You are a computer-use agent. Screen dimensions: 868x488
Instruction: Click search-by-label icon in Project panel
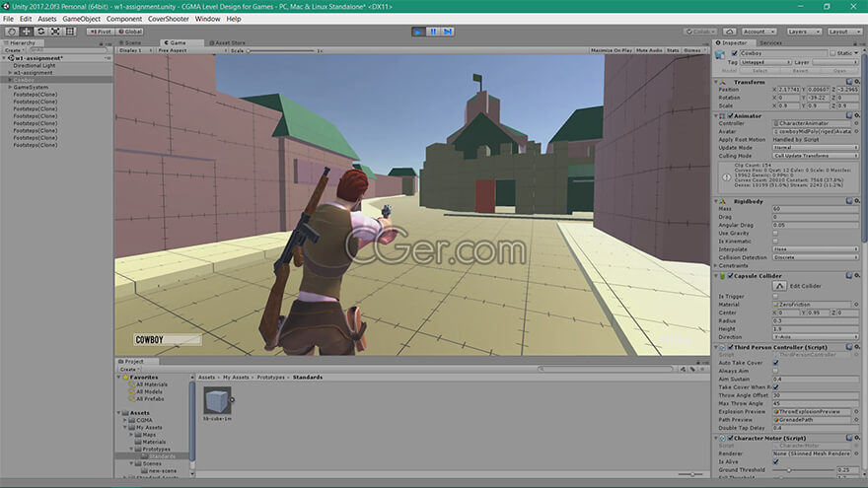point(692,369)
